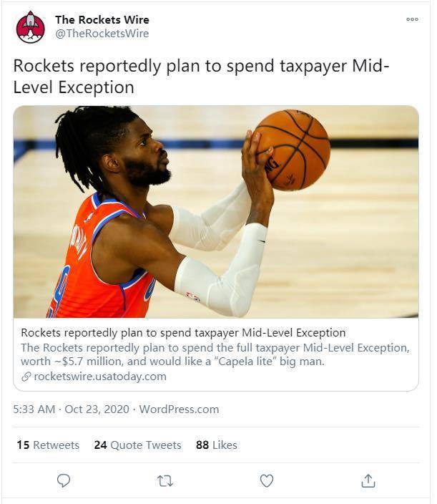View the 15 Retweets list
Image resolution: width=437 pixels, height=504 pixels.
[x=48, y=445]
